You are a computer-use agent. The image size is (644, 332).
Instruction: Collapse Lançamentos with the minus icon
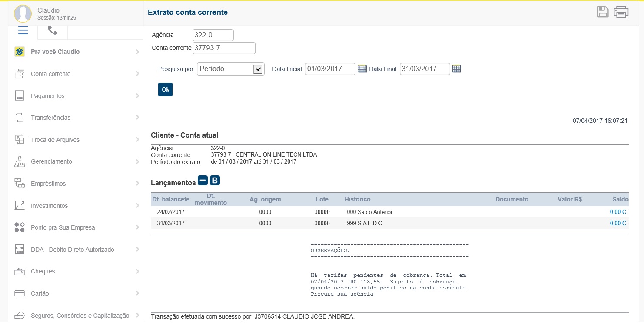pos(202,181)
